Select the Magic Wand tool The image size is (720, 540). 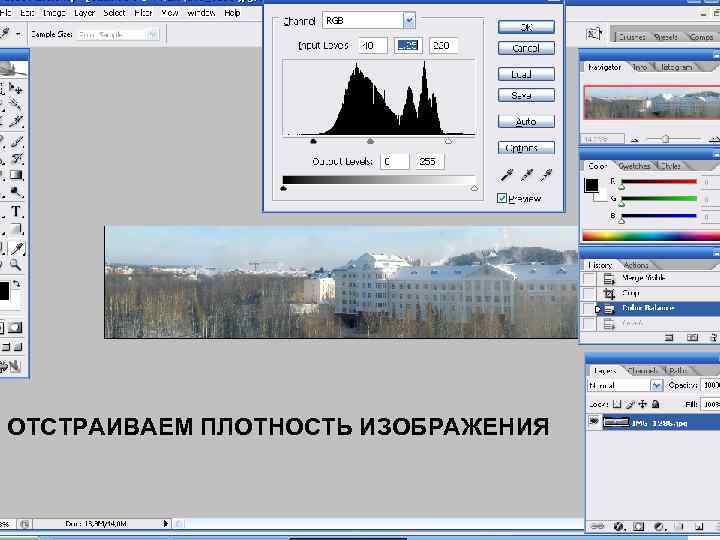(16, 105)
